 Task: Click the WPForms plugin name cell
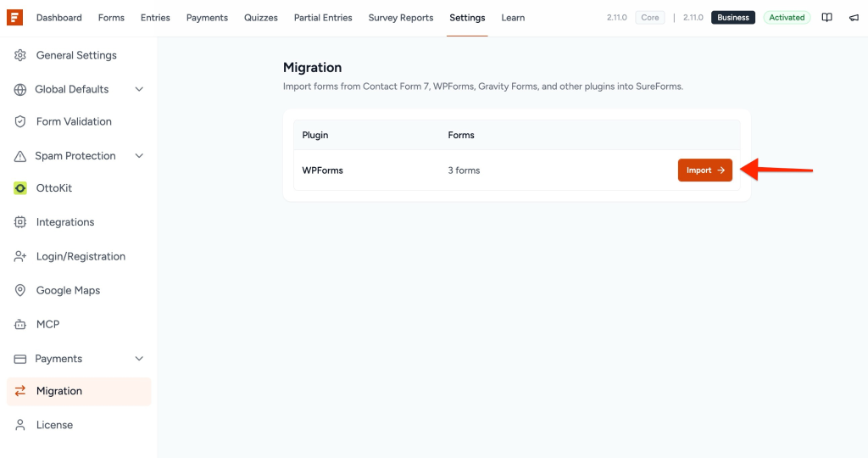click(322, 170)
